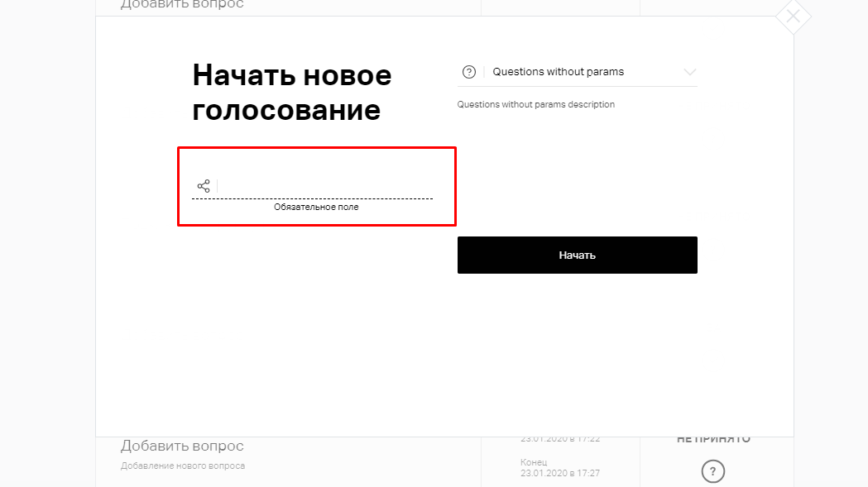Click the Добавление нового вопроса subtitle
868x487 pixels.
[x=183, y=466]
